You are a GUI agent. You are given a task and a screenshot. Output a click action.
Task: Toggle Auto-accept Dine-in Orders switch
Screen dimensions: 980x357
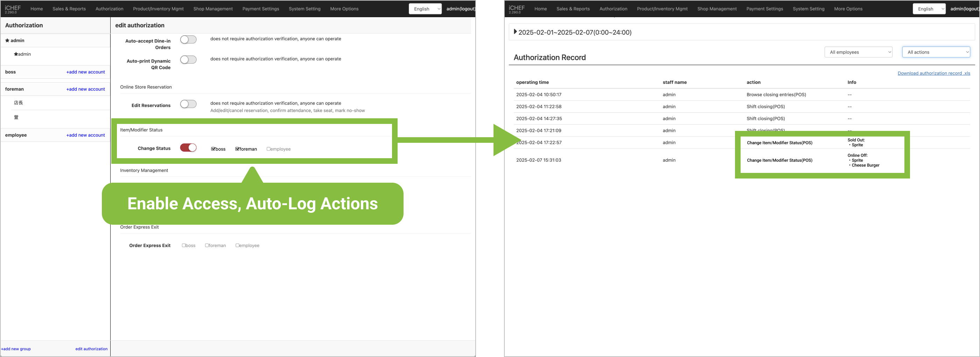(188, 40)
